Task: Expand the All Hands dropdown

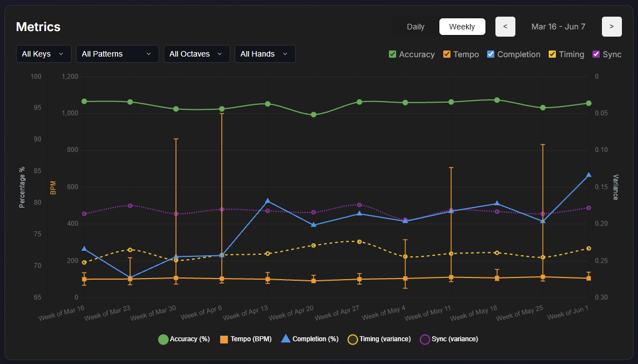Action: pos(265,54)
